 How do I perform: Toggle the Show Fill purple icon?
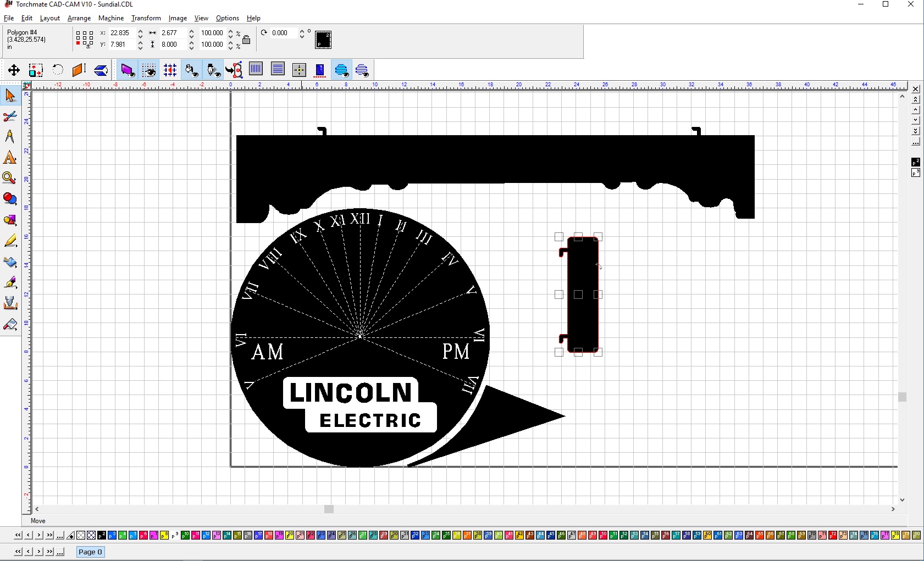pyautogui.click(x=128, y=70)
